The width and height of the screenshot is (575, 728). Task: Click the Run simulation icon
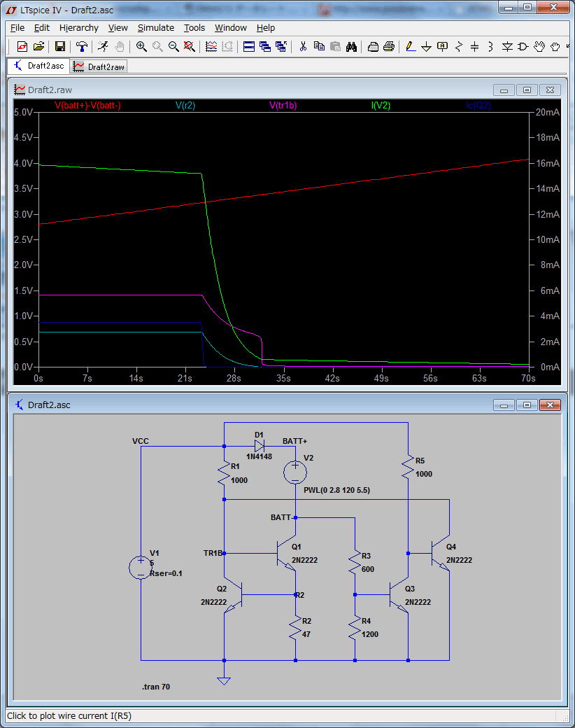103,46
